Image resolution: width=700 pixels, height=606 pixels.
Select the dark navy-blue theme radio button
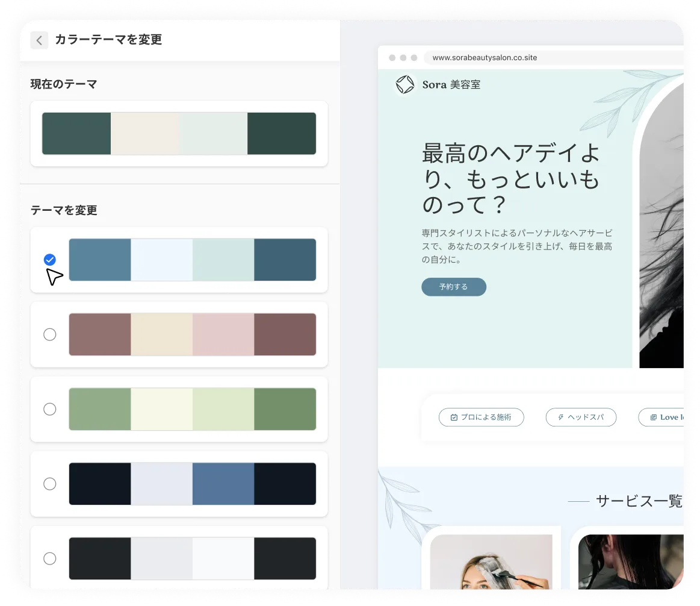pos(50,484)
